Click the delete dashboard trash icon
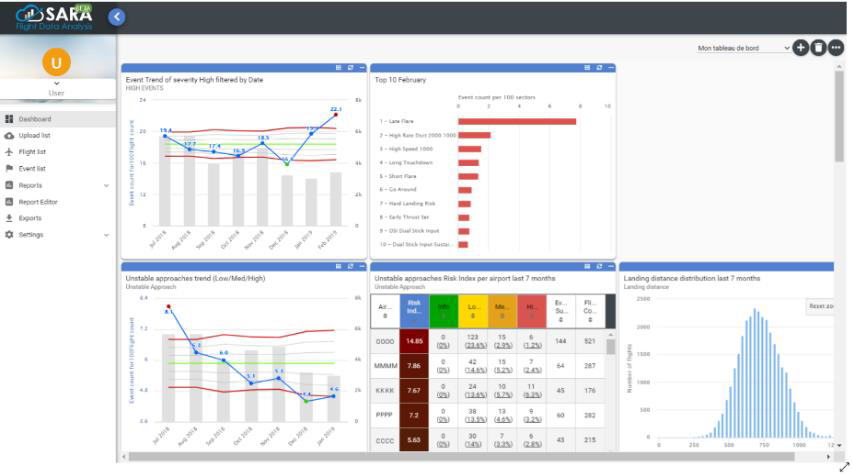 [x=818, y=47]
